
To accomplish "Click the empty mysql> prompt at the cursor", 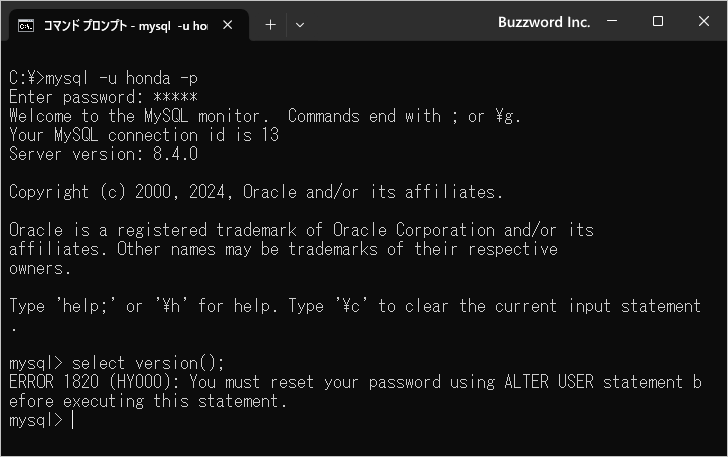I will point(72,420).
